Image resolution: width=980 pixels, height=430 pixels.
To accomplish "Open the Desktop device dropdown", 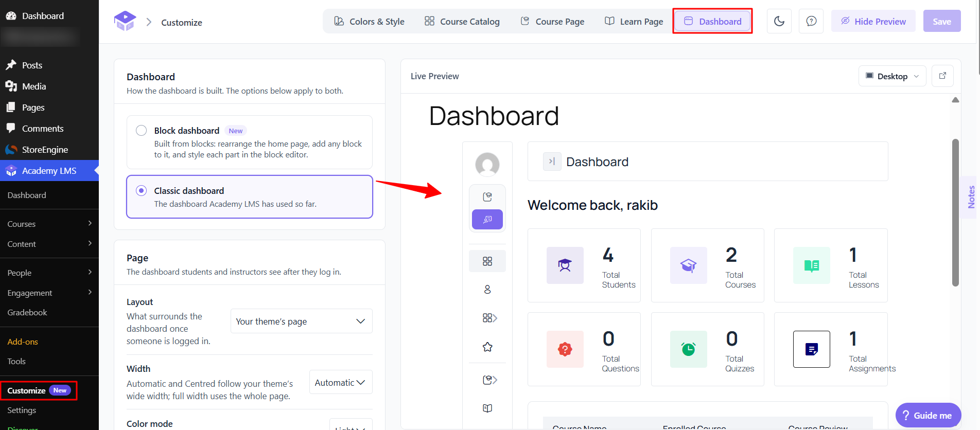I will click(x=892, y=76).
